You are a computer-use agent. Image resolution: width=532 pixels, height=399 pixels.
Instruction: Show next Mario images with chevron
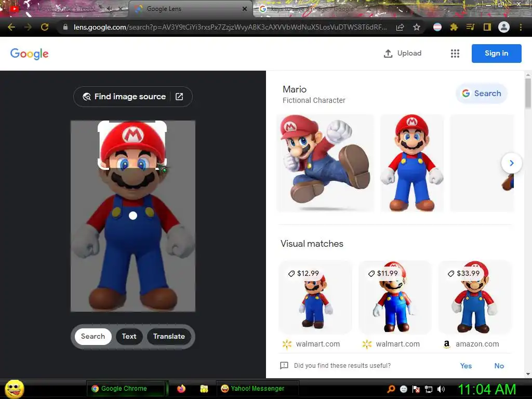[511, 163]
